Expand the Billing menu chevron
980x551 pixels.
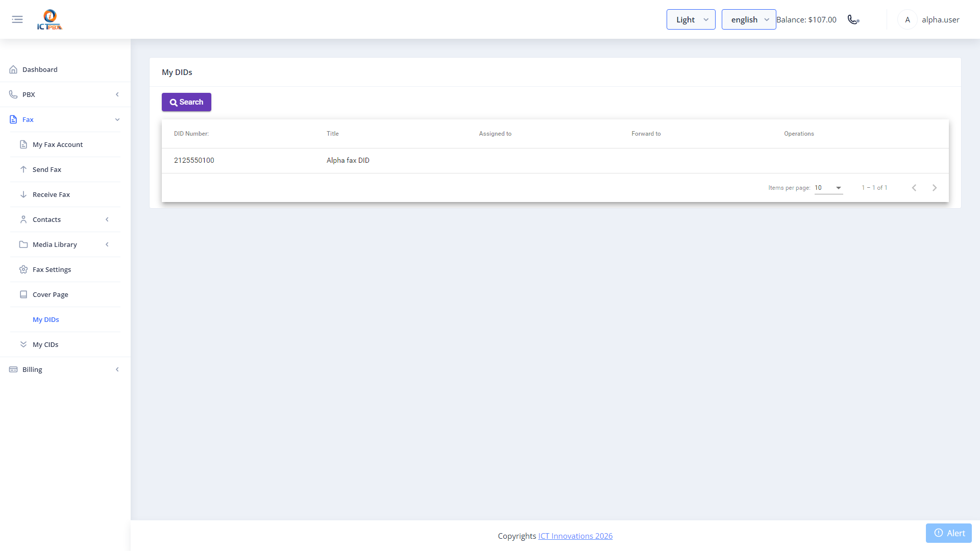click(x=117, y=369)
